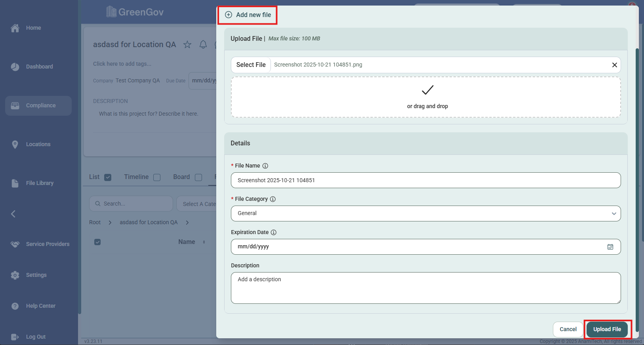Click the favorite star icon beside the project title

coord(187,45)
